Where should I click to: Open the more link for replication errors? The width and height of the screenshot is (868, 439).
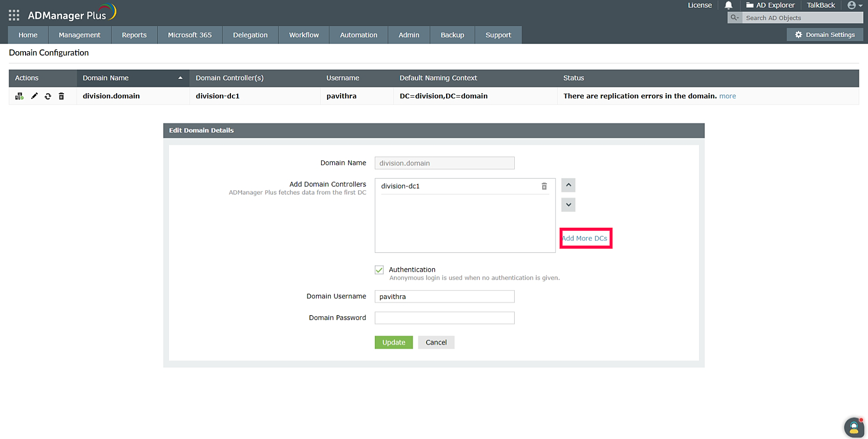[727, 96]
